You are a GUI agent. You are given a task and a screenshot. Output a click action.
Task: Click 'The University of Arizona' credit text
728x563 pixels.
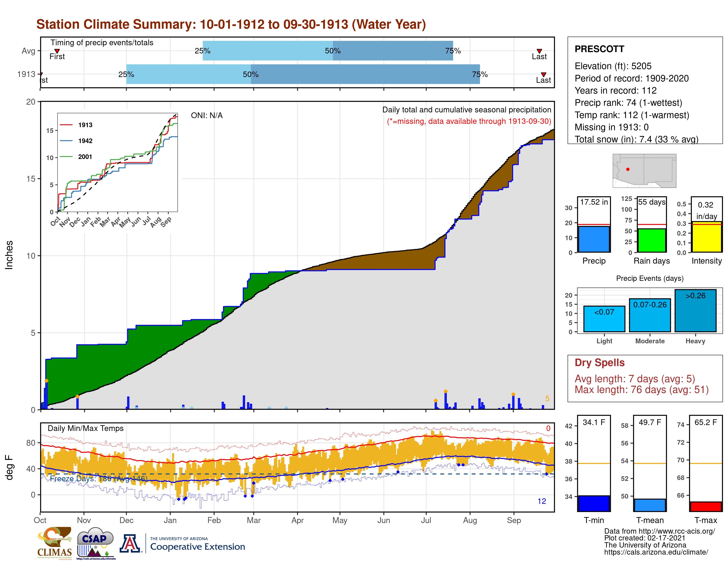pos(645,545)
